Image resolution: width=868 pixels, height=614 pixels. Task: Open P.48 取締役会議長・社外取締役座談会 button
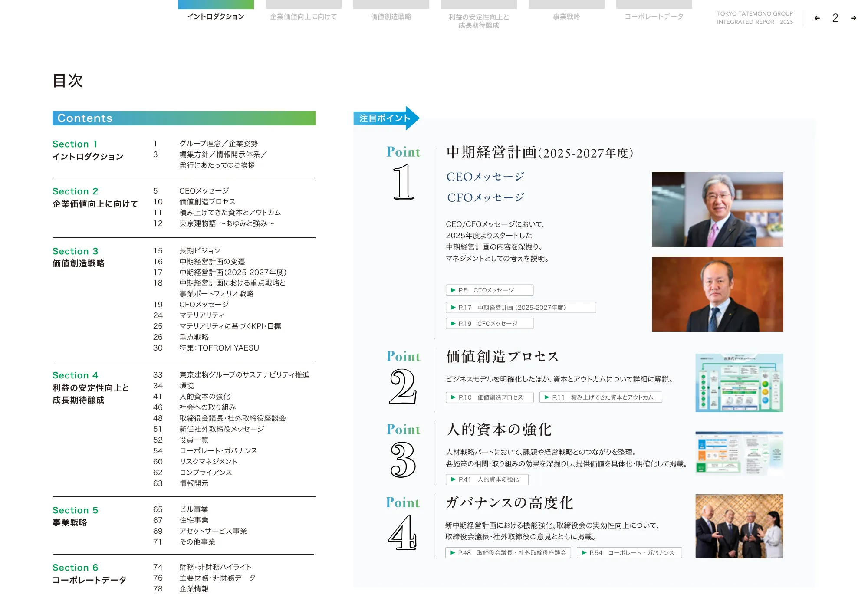coord(508,552)
